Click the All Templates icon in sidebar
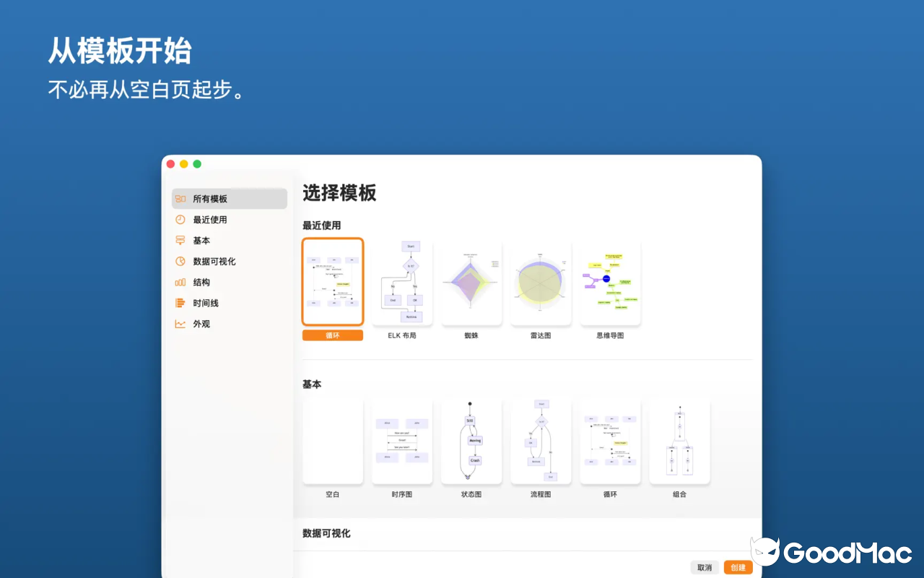 click(x=180, y=199)
